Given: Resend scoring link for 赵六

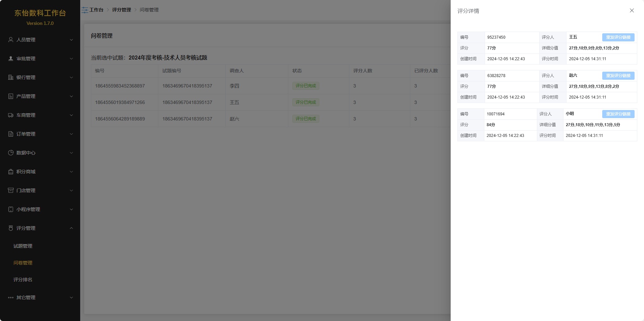Looking at the screenshot, I should pyautogui.click(x=618, y=76).
